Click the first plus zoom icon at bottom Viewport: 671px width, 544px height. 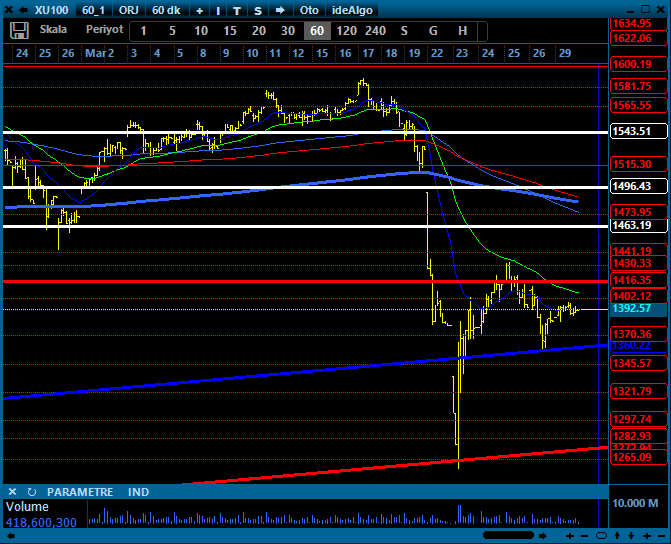point(570,536)
